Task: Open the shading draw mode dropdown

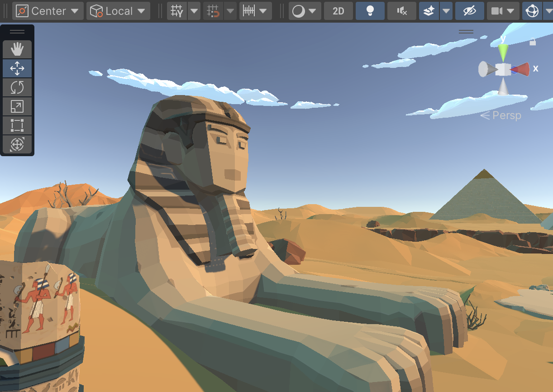Action: tap(305, 11)
